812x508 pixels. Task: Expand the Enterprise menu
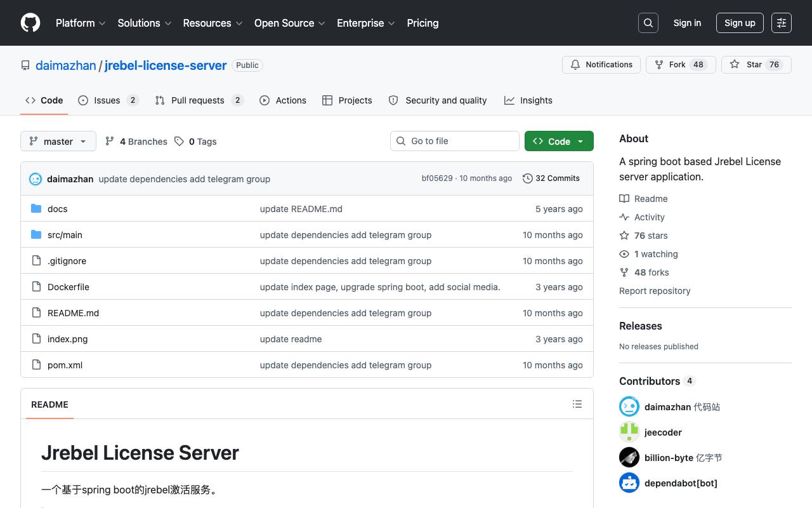point(366,23)
